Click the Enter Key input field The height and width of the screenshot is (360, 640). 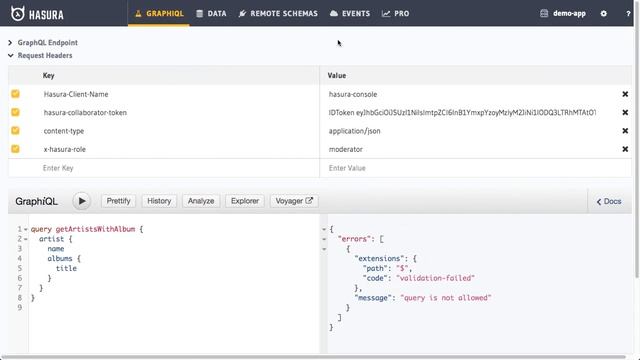click(x=180, y=168)
